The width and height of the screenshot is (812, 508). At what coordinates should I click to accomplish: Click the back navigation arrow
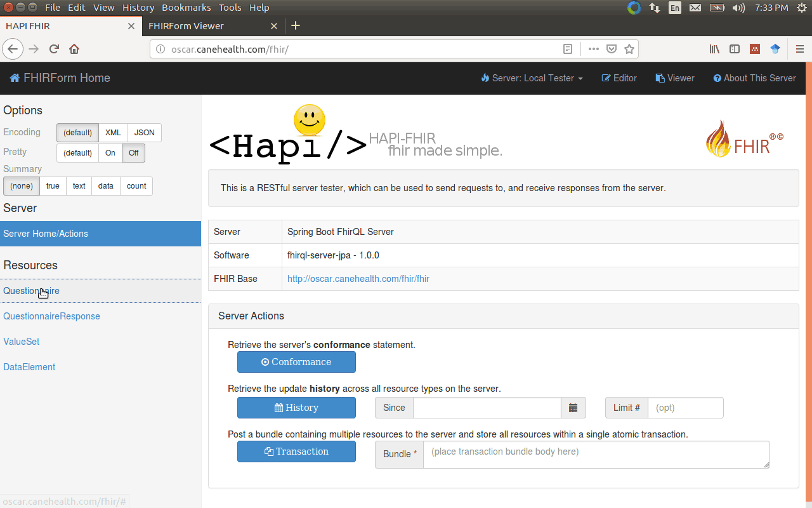13,49
